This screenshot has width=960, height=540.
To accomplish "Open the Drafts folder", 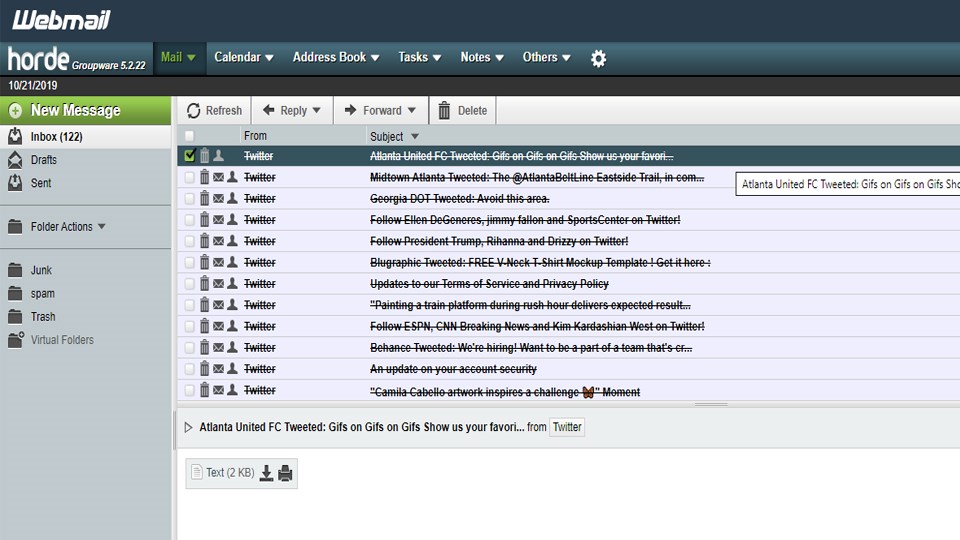I will (x=43, y=160).
